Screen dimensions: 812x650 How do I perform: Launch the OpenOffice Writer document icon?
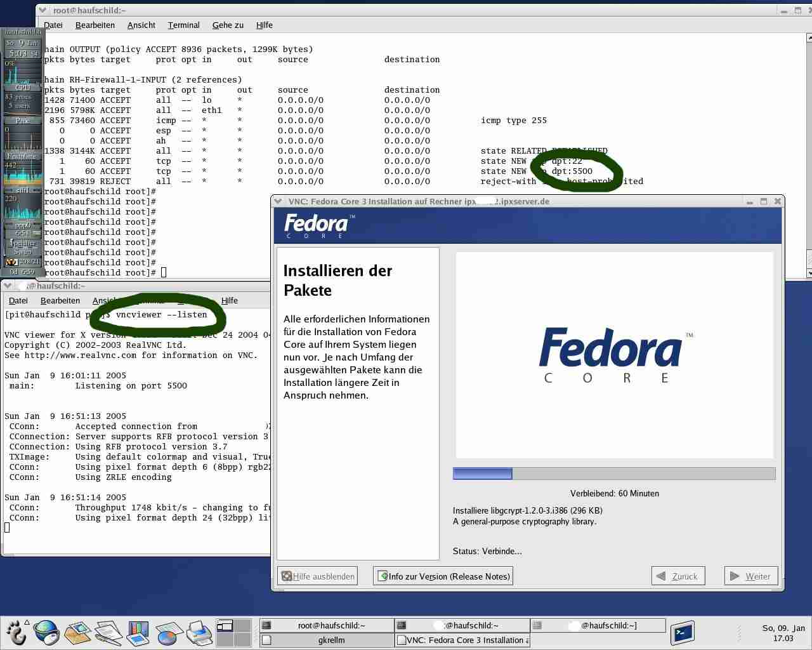tap(108, 632)
